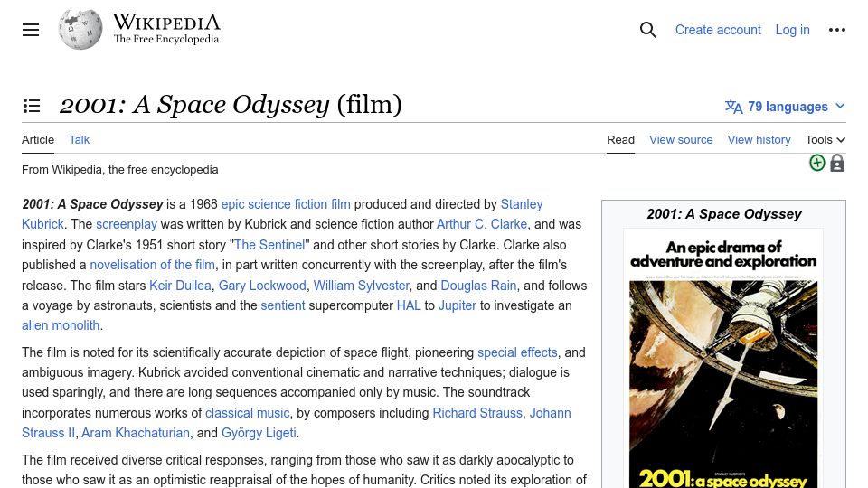The image size is (868, 488).
Task: Open the epic science fiction film link
Action: 286,204
